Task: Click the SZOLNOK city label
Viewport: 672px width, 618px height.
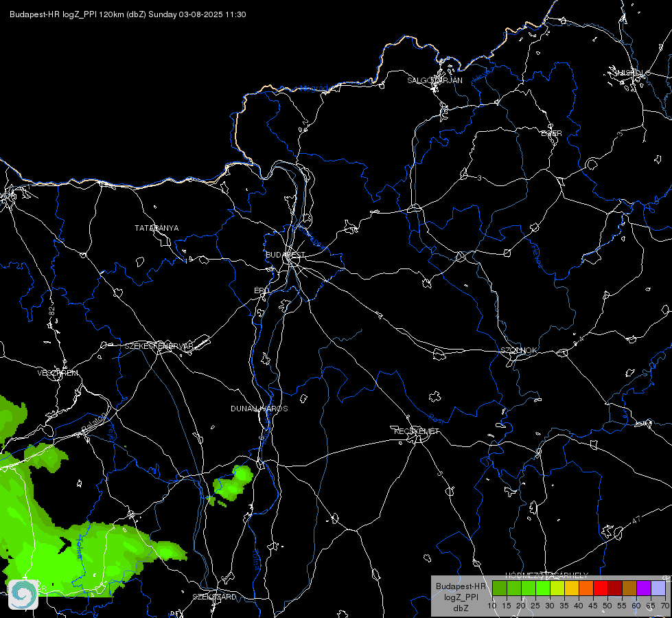Action: tap(518, 350)
